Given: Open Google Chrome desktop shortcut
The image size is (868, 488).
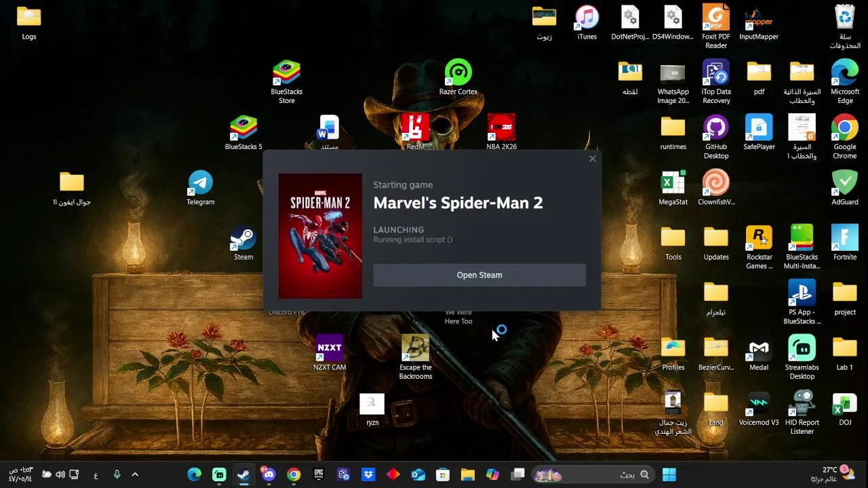Looking at the screenshot, I should tap(845, 136).
